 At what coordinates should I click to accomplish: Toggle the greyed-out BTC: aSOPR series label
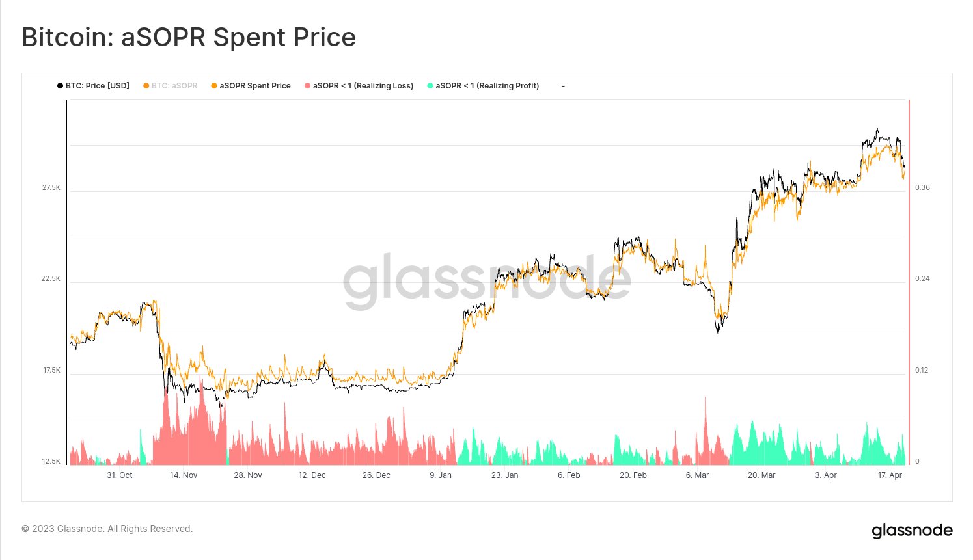[174, 86]
